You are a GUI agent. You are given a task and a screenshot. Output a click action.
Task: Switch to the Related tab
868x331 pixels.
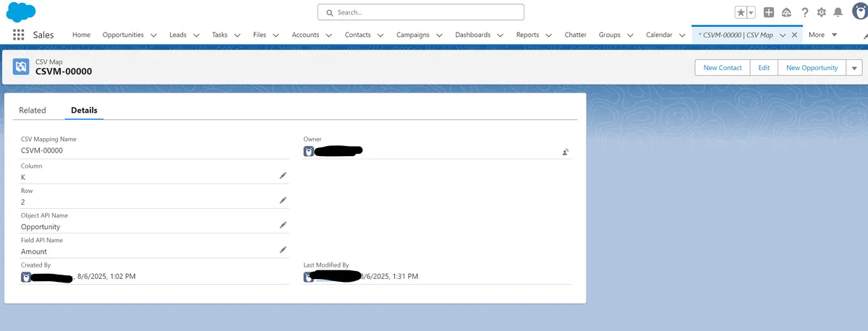[33, 111]
